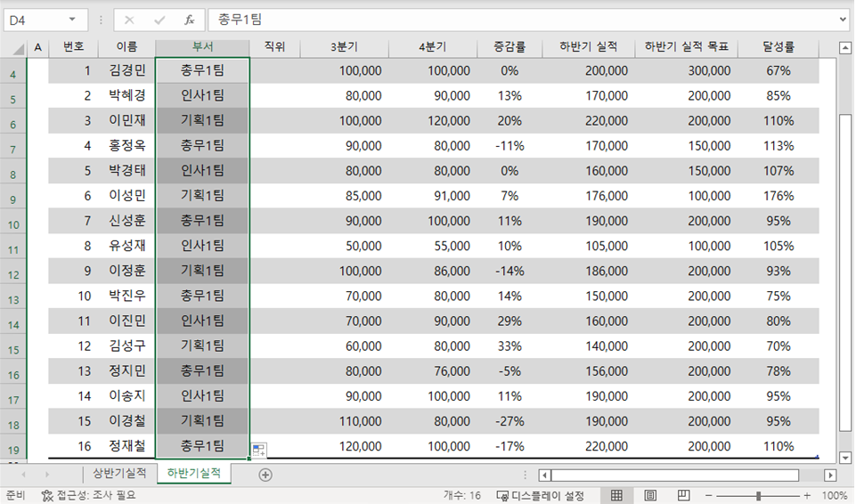The width and height of the screenshot is (856, 504).
Task: Open the Name Box dropdown arrow
Action: tap(72, 20)
